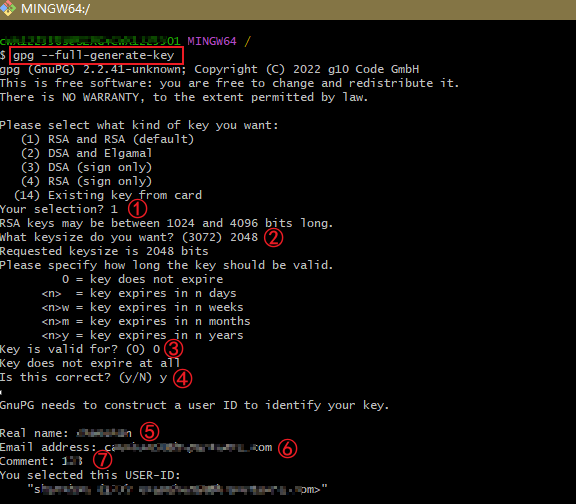Click the purple MINGW64 prompt label
576x504 pixels.
click(x=212, y=41)
